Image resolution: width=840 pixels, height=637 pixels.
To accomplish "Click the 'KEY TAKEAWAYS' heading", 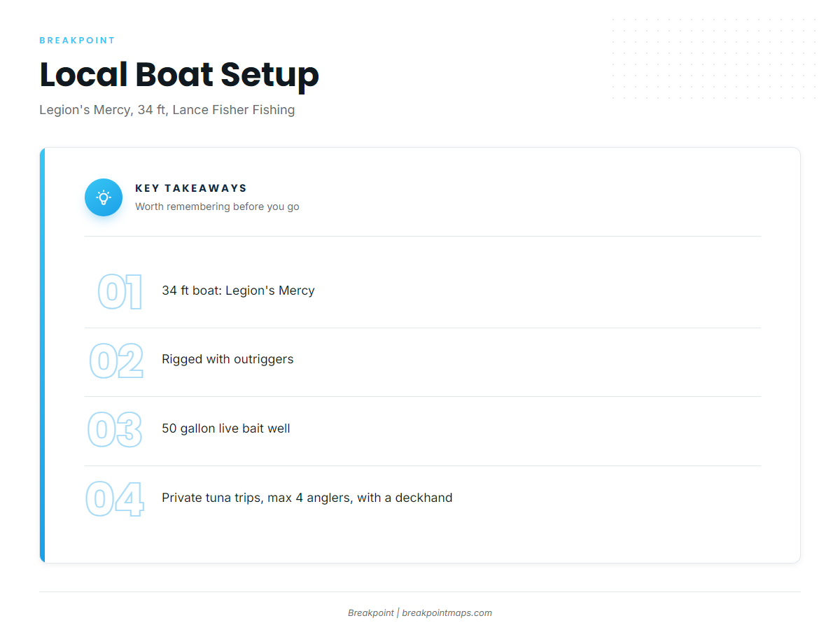I will pos(191,188).
